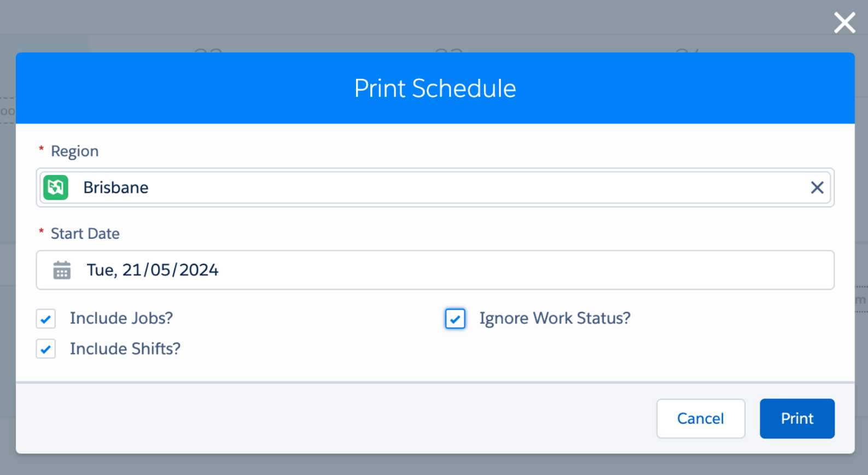
Task: Open the Start Date calendar icon
Action: [x=62, y=270]
